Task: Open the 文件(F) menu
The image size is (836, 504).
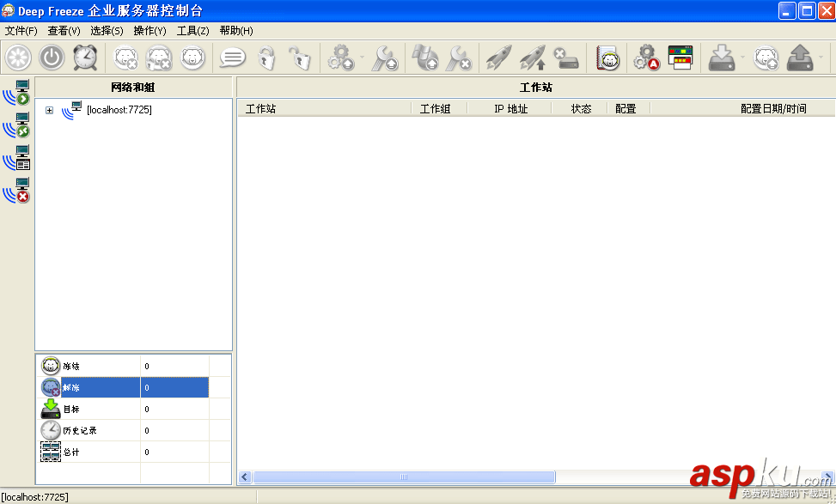Action: [x=21, y=31]
